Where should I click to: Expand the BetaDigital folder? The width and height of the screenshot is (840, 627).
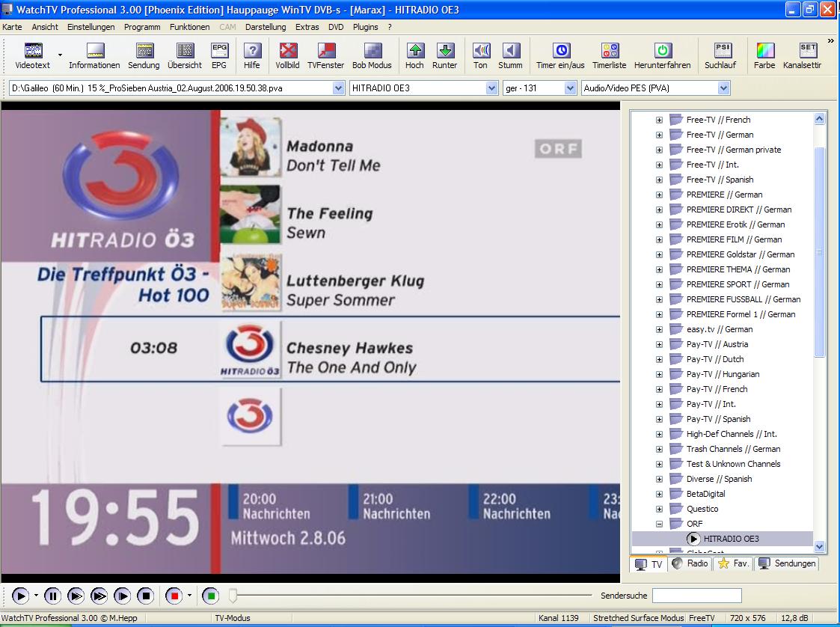(660, 494)
